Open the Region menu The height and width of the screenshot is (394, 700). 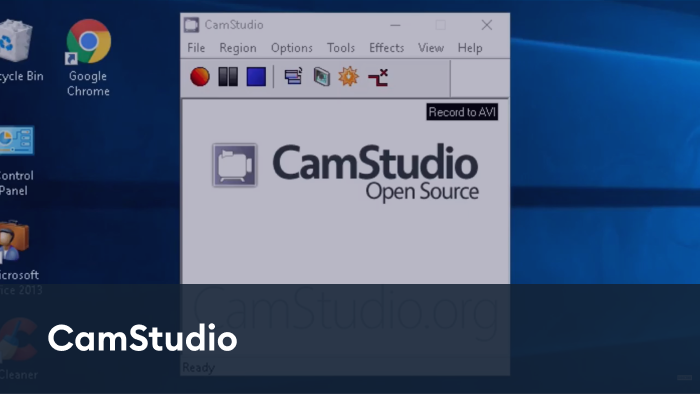[238, 48]
